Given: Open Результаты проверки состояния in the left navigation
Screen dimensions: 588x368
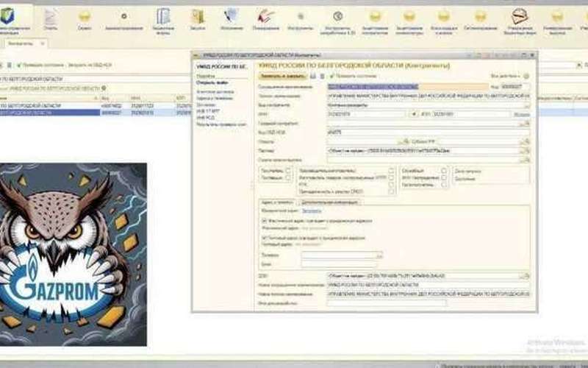Looking at the screenshot, I should click(x=222, y=124).
